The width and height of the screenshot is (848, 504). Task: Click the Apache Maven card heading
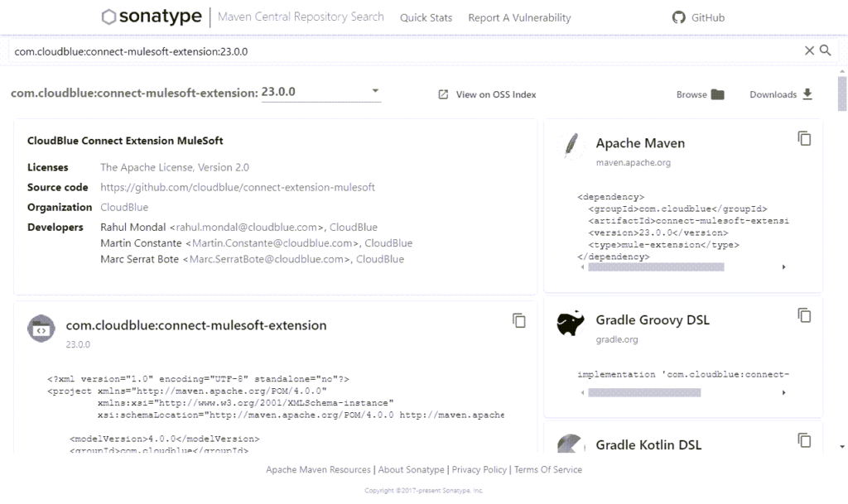pyautogui.click(x=640, y=143)
